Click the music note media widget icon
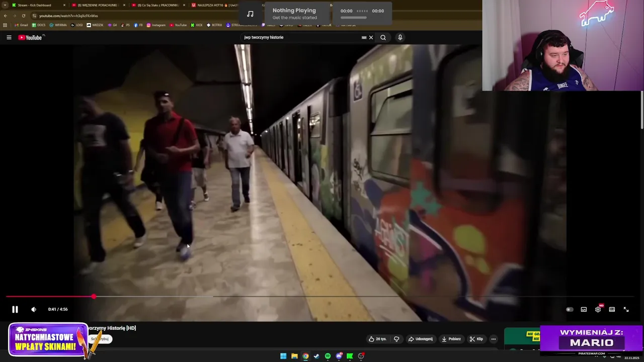 coord(250,14)
